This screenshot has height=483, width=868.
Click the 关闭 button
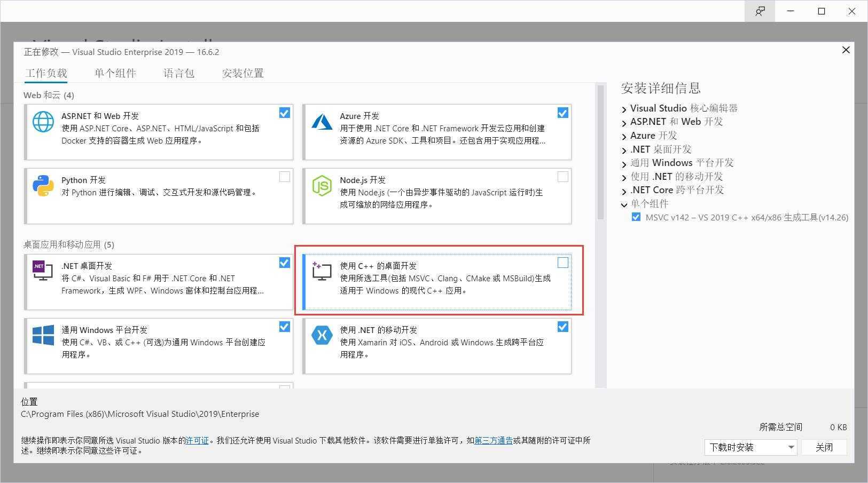coord(824,447)
